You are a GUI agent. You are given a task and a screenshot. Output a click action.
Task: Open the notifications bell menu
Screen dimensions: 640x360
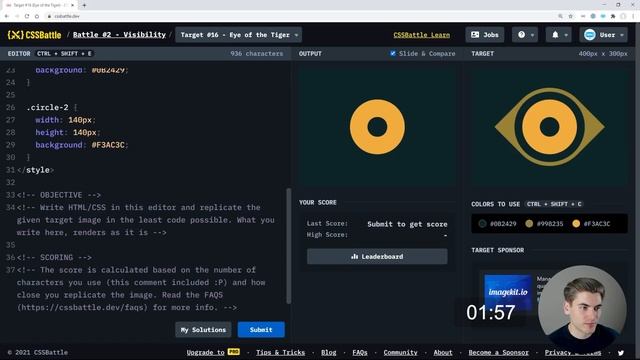pos(559,35)
